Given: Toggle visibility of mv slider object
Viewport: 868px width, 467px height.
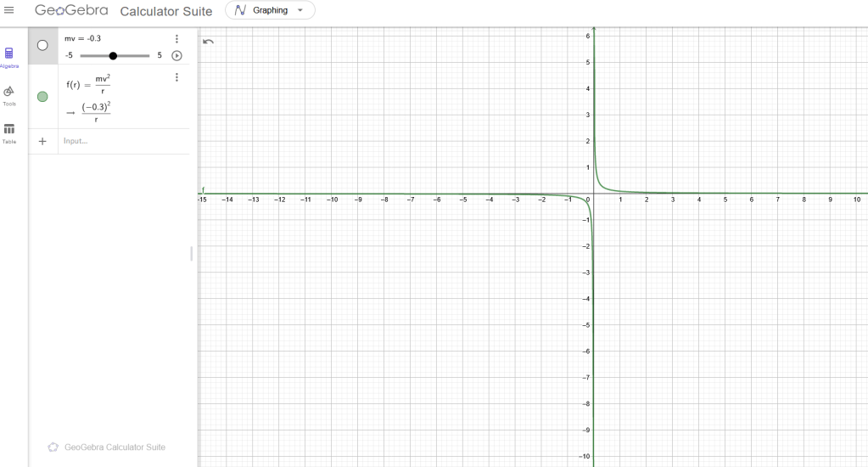Looking at the screenshot, I should pos(42,46).
